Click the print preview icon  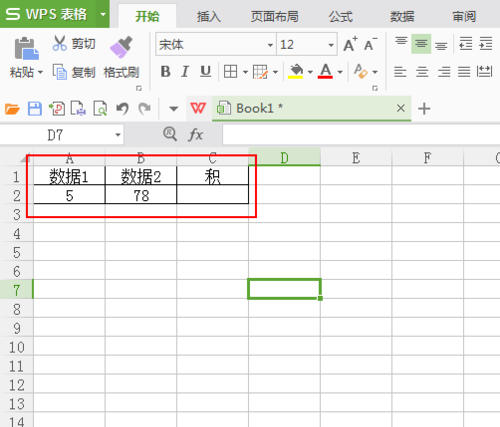100,109
